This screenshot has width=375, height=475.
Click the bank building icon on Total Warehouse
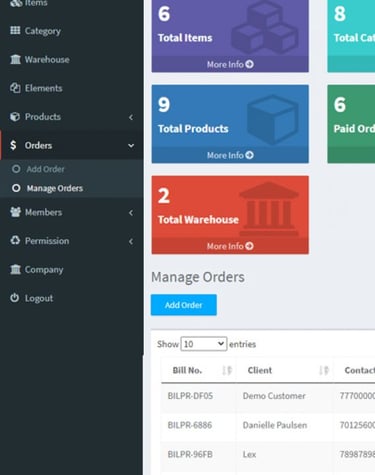[269, 209]
